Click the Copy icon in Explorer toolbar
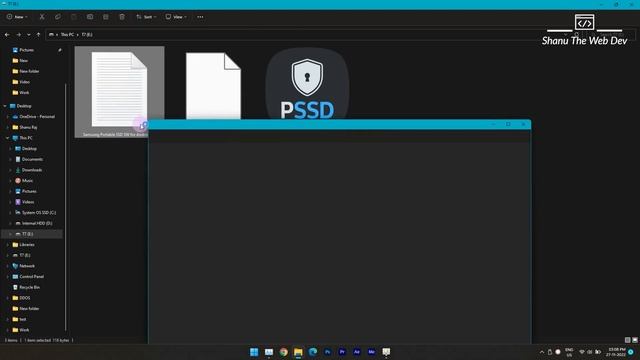Viewport: 640px width, 360px height. 58,17
